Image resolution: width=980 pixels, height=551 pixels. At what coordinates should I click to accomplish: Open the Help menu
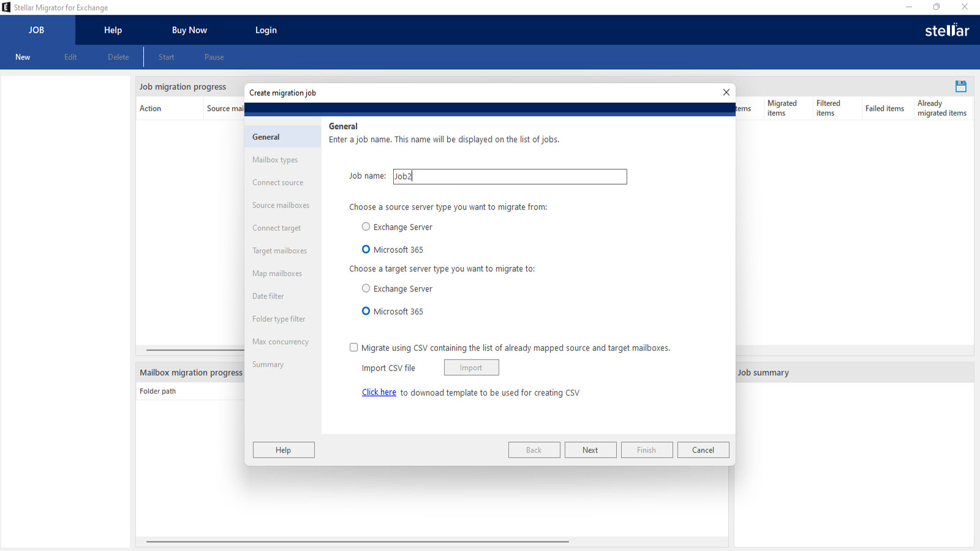[113, 30]
